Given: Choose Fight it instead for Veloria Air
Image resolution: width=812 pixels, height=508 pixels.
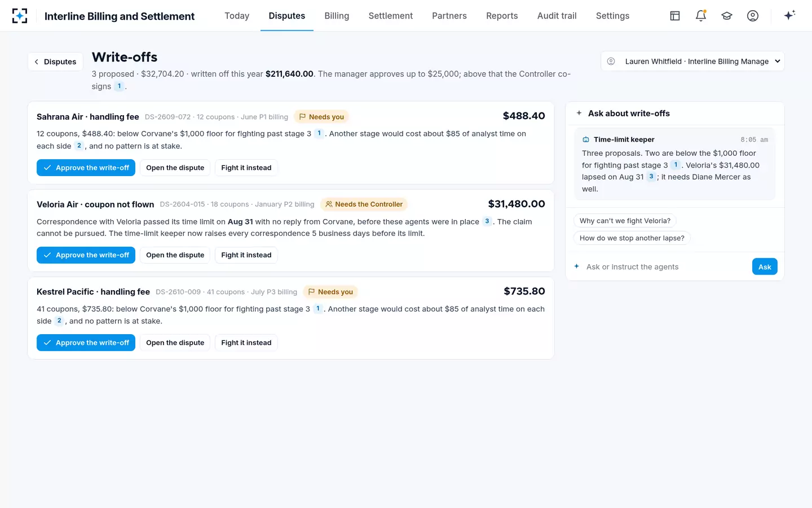Looking at the screenshot, I should coord(246,255).
